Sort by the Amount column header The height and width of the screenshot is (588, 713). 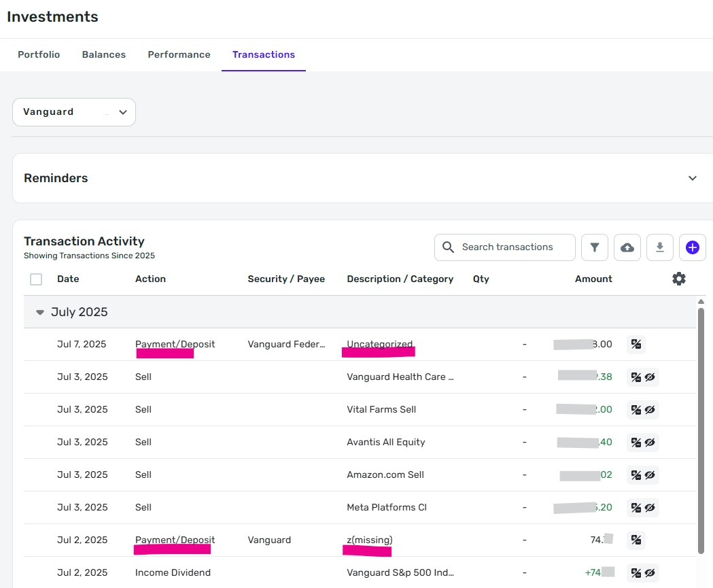[x=593, y=279]
